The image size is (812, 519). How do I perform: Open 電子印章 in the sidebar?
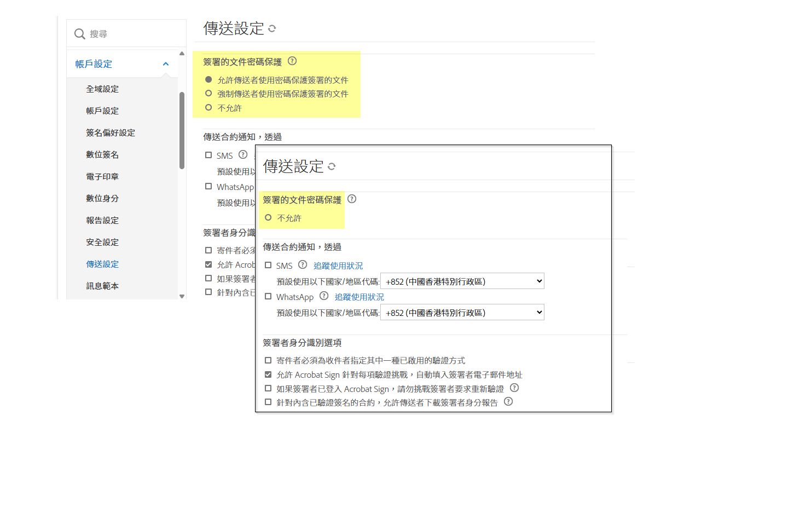[x=102, y=176]
